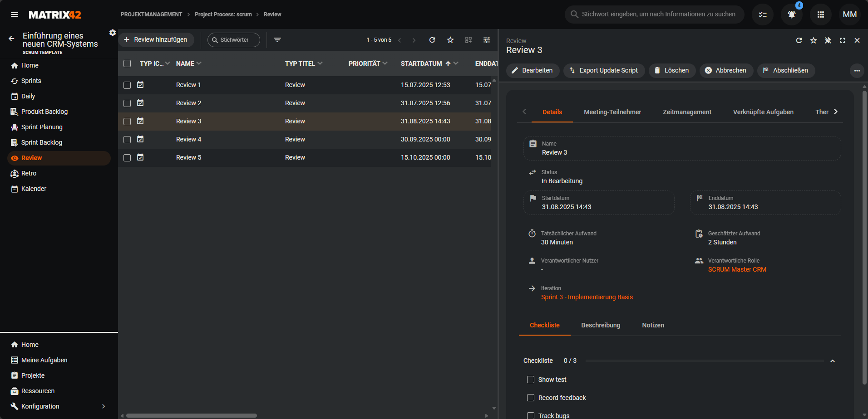The height and width of the screenshot is (419, 868).
Task: Click the filter icon in the list toolbar
Action: click(x=277, y=40)
